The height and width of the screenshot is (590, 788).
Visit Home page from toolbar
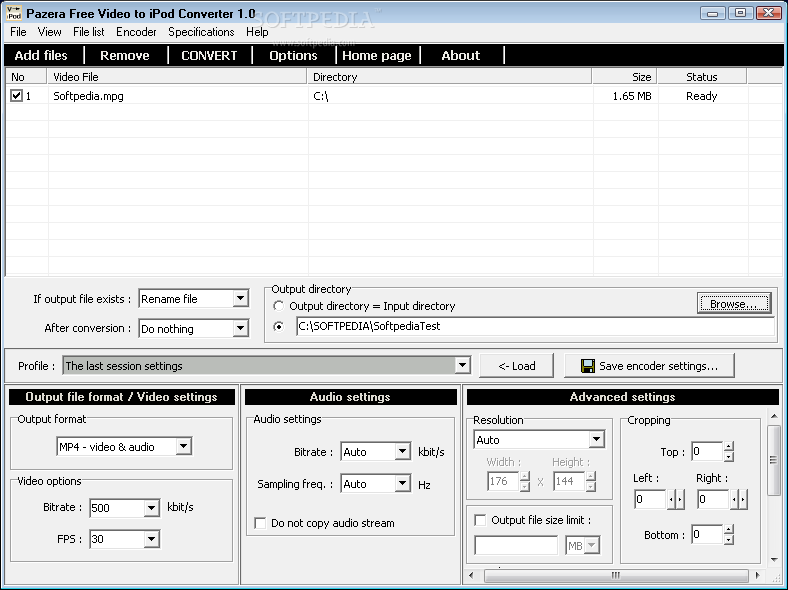(377, 55)
